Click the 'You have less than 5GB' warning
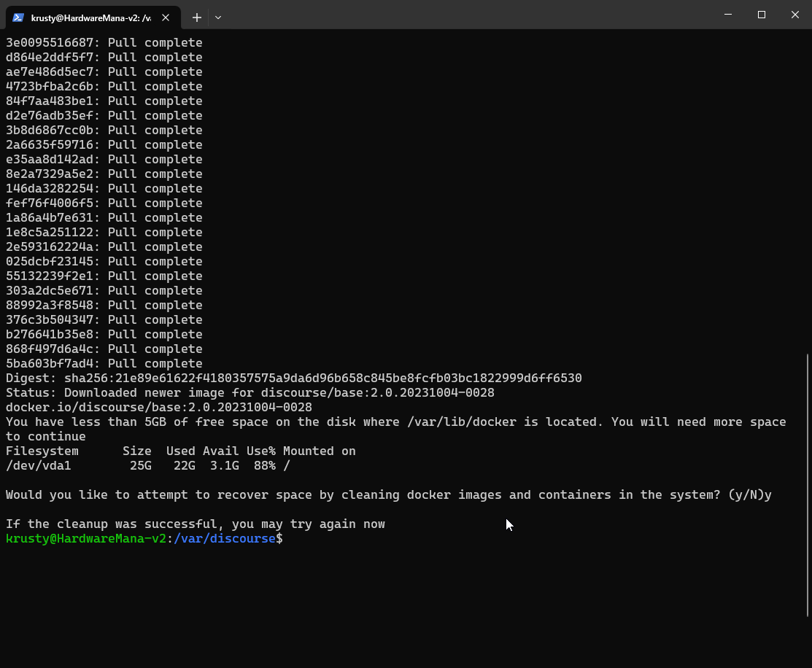The height and width of the screenshot is (668, 812). coord(395,422)
